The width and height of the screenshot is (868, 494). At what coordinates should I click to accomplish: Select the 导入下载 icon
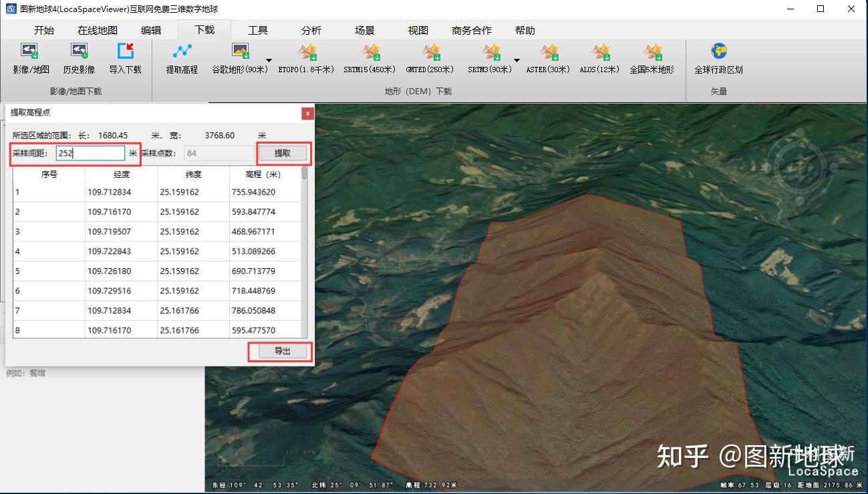coord(125,51)
